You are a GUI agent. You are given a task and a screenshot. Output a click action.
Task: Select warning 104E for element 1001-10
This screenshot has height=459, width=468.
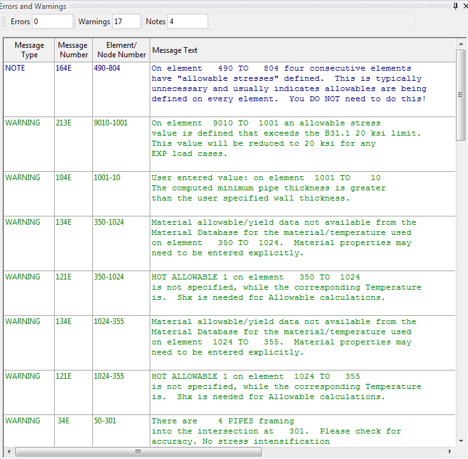click(230, 194)
